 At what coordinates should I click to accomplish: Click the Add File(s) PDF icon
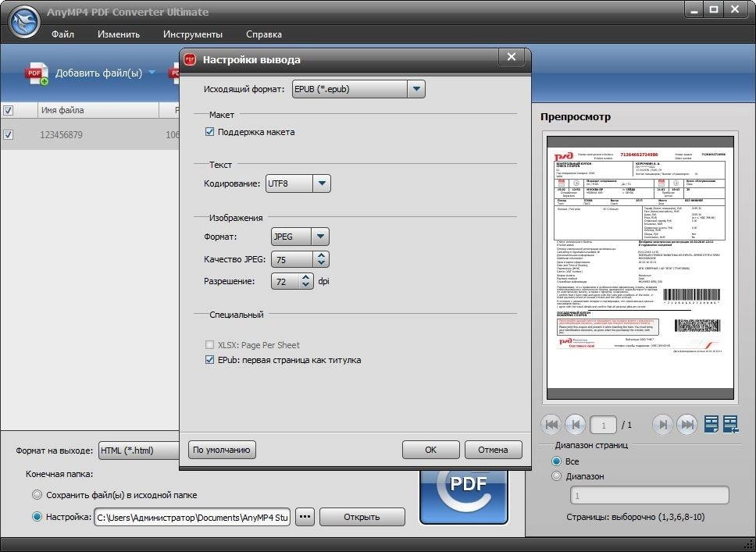(37, 73)
